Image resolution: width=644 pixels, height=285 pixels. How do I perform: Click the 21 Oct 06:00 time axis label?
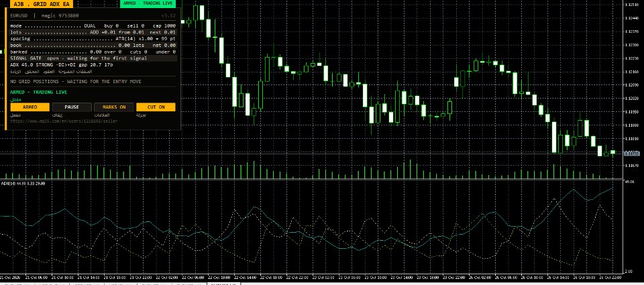36,277
